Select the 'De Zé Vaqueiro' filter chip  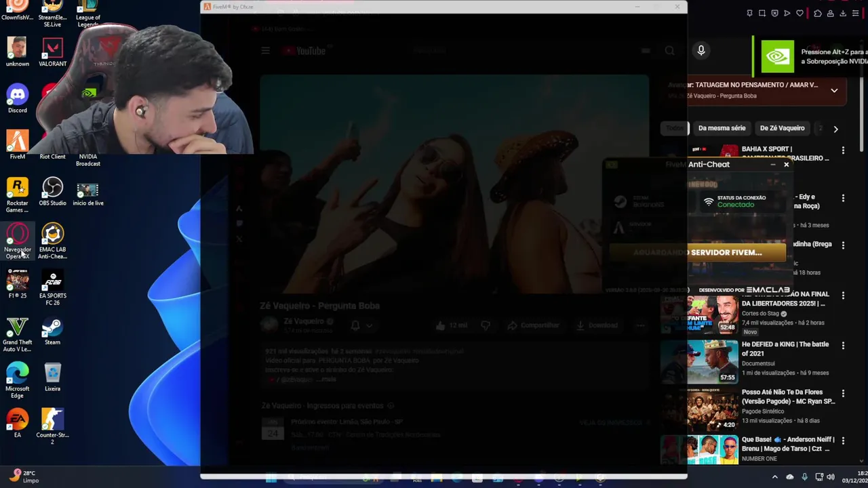point(782,128)
